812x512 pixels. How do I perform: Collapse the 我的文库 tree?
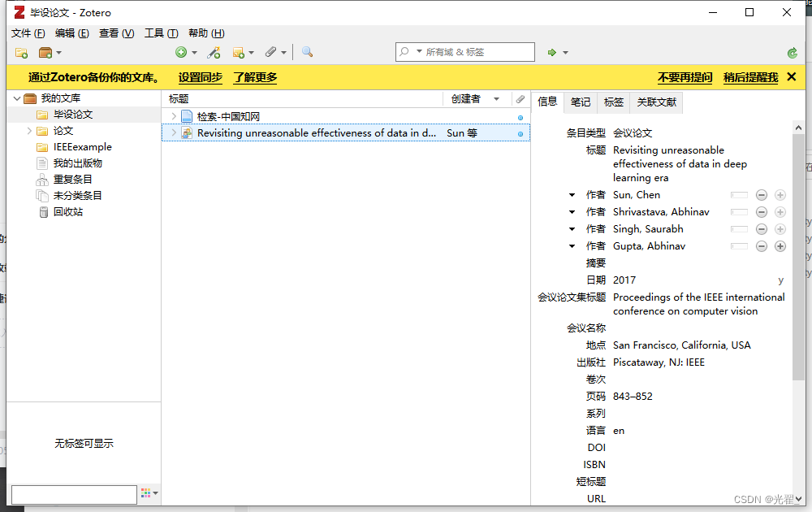(x=16, y=98)
